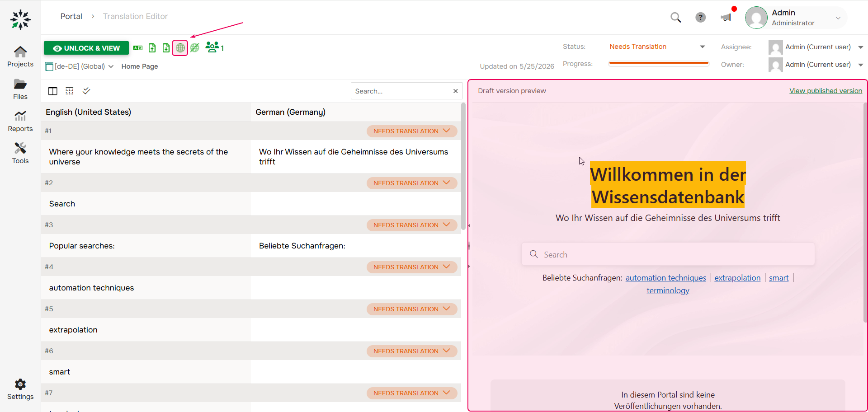Toggle the checkmark approve-all icon
The height and width of the screenshot is (412, 868).
(x=86, y=91)
